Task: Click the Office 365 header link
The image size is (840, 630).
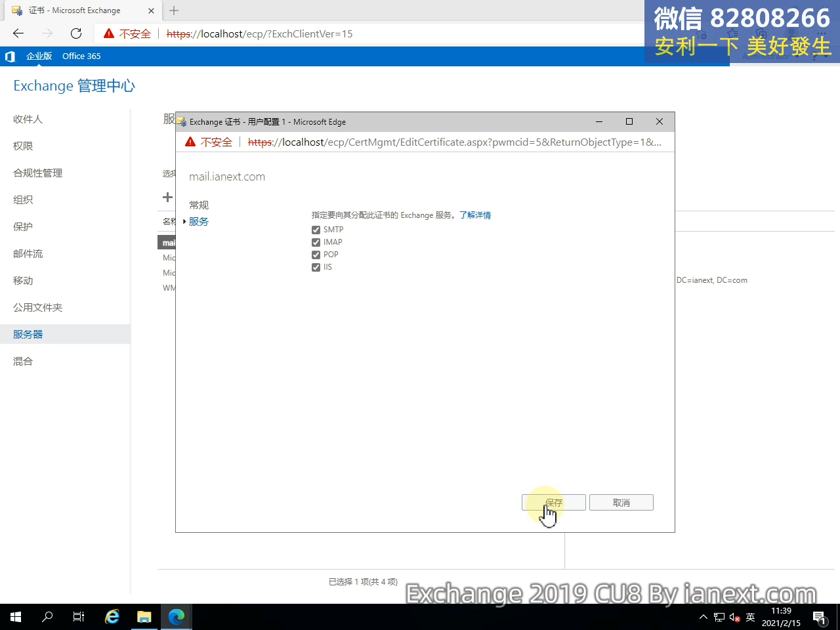Action: 81,56
